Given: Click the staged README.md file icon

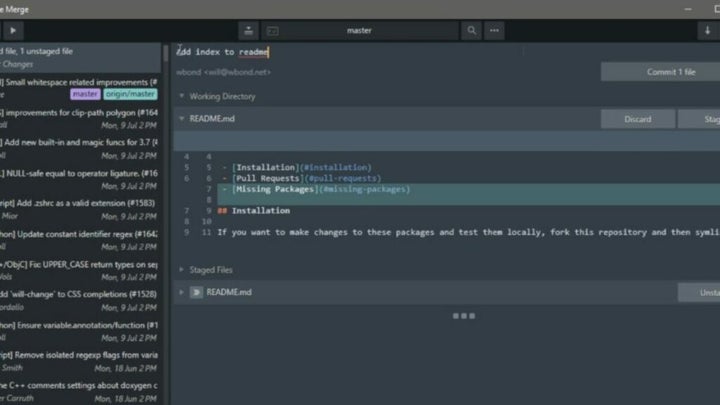Looking at the screenshot, I should coord(197,292).
